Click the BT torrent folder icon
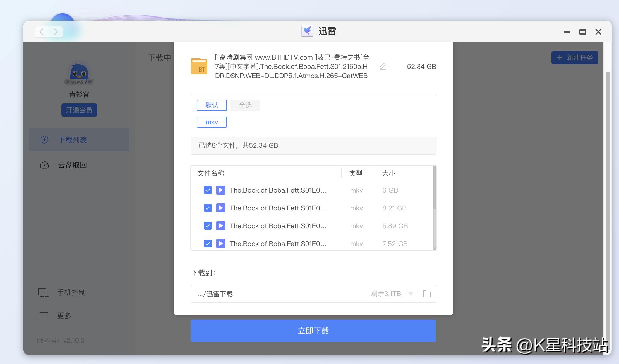 click(199, 66)
